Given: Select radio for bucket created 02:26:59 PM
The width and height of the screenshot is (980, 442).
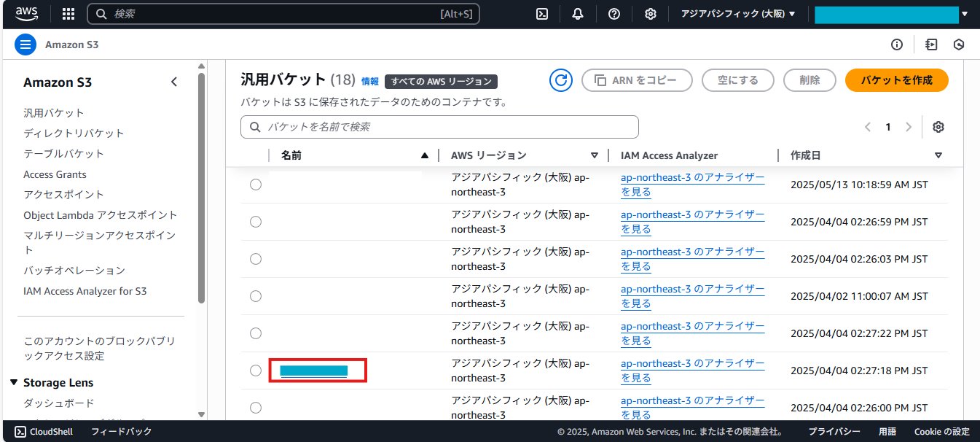Looking at the screenshot, I should pyautogui.click(x=256, y=222).
